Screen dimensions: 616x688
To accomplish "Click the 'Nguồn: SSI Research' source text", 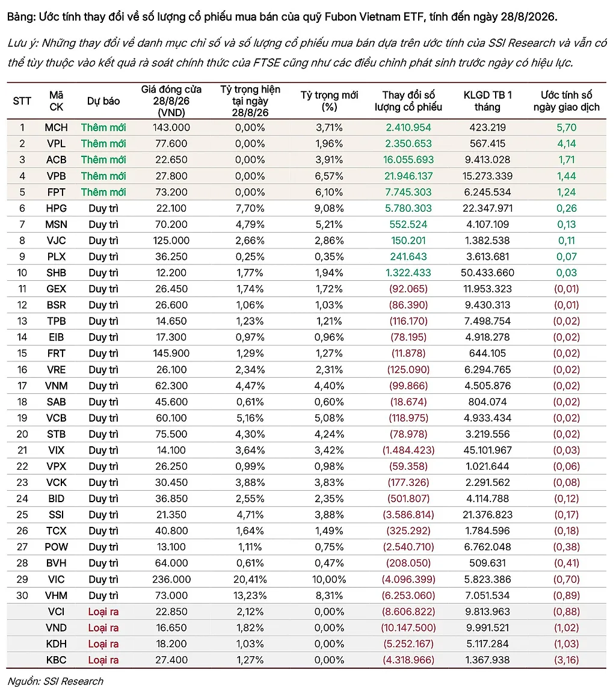I will (56, 681).
